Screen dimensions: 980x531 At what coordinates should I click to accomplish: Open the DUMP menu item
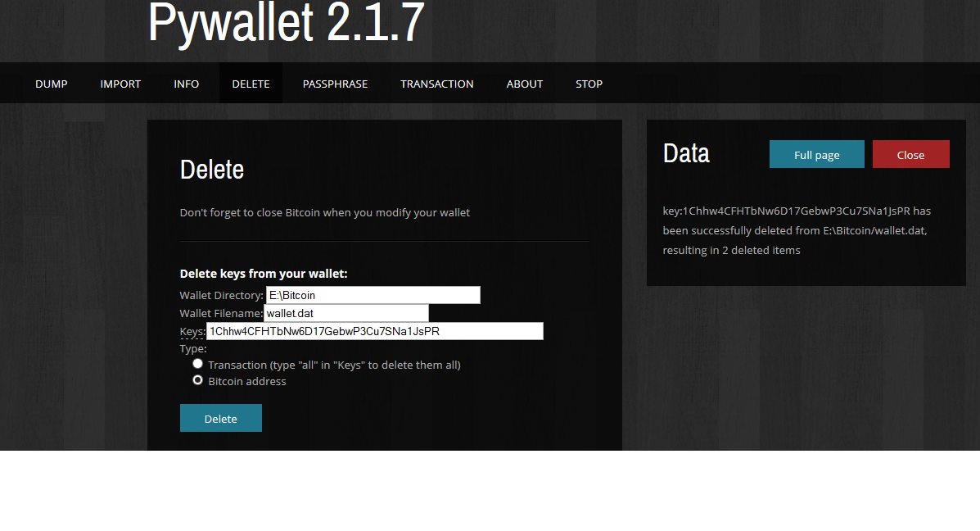pos(52,84)
